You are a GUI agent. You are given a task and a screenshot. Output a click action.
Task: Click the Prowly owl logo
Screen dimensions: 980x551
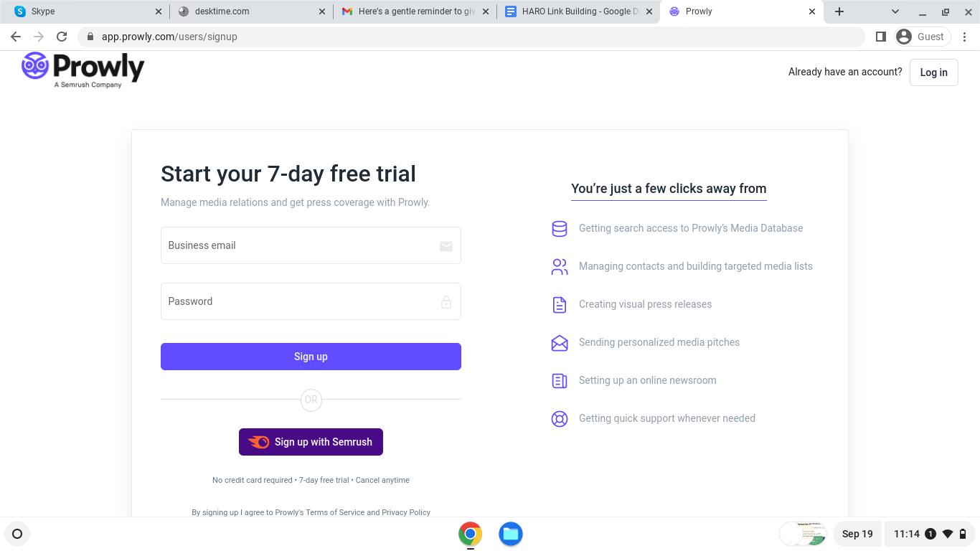35,66
